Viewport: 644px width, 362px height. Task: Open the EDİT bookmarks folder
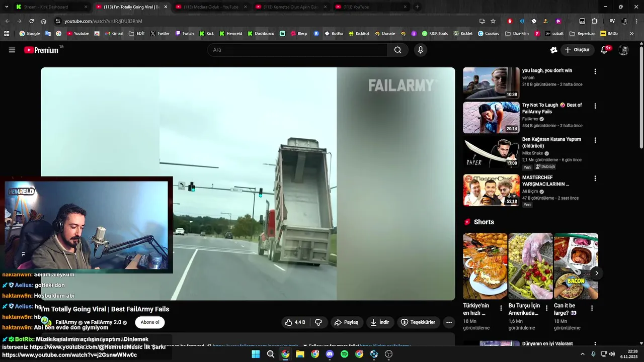point(137,34)
